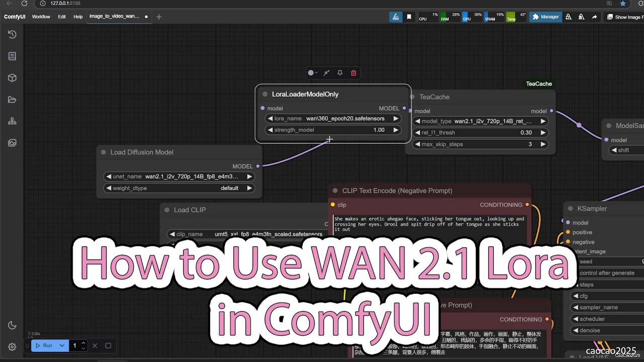Click the pin icon on node toolbar
Viewport: 644px width, 362px height.
pos(340,73)
